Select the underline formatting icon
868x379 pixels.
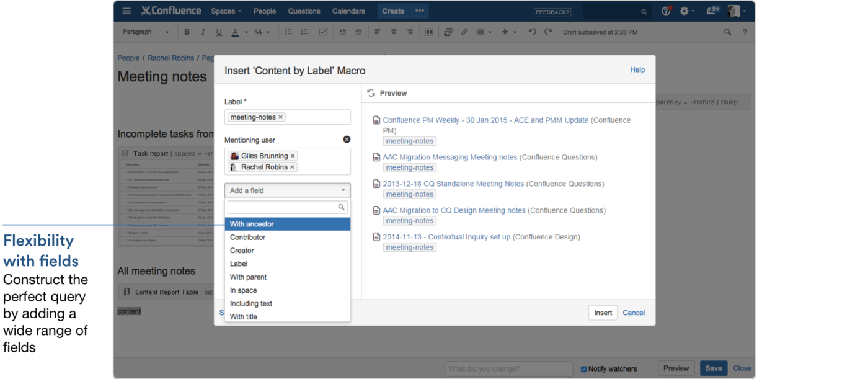(219, 32)
